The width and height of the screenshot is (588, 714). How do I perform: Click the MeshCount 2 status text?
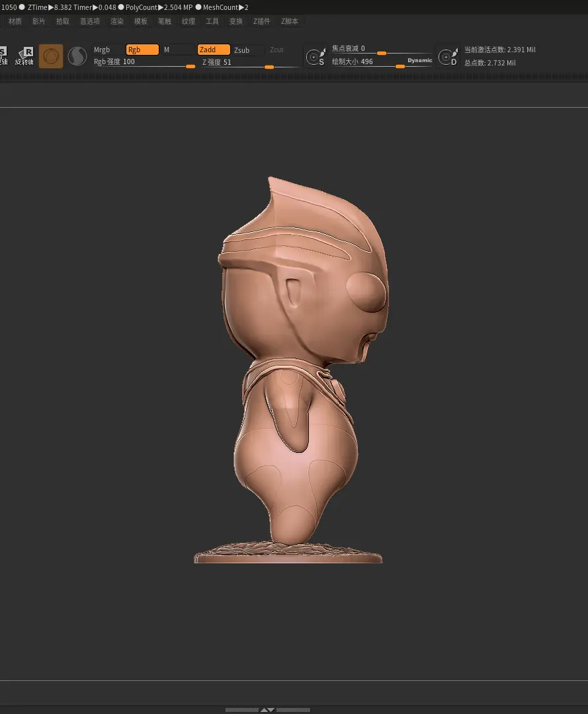pos(226,7)
